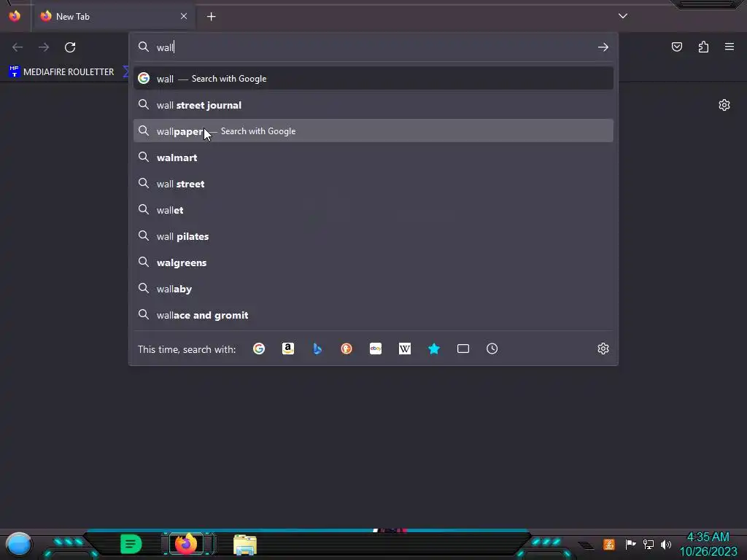This screenshot has width=747, height=560.
Task: Choose 'wall street' suggestion
Action: point(373,184)
